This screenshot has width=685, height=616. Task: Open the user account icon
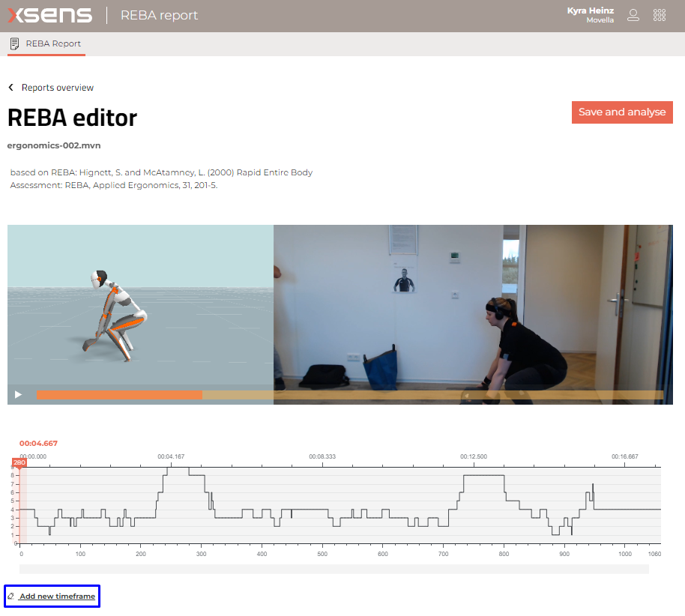pos(633,14)
